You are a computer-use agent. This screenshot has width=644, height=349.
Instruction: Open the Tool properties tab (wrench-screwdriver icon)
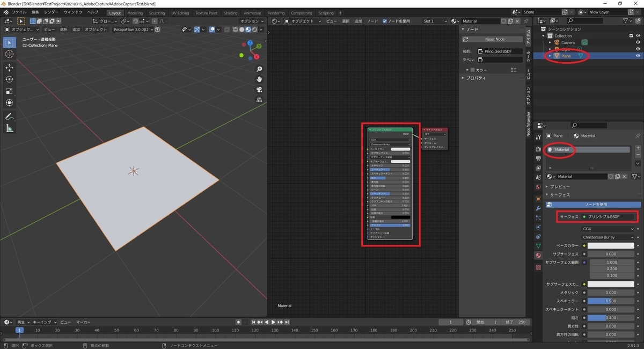point(538,138)
